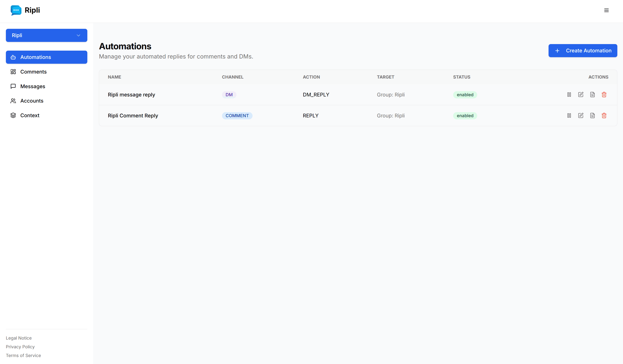Toggle enabled badge on Ripli Comment Reply
This screenshot has height=364, width=623.
point(465,115)
